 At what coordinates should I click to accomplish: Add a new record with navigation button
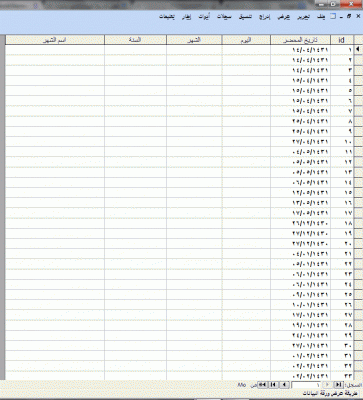263,385
